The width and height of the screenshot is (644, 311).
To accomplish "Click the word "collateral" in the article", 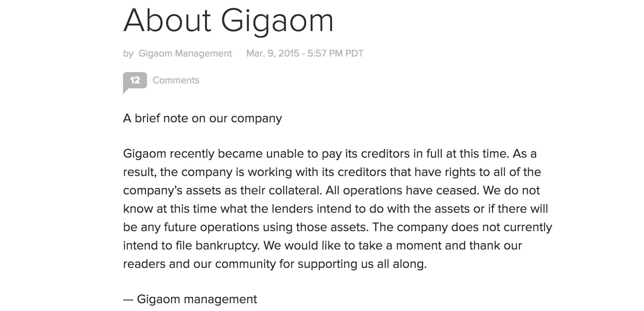I will pos(295,190).
